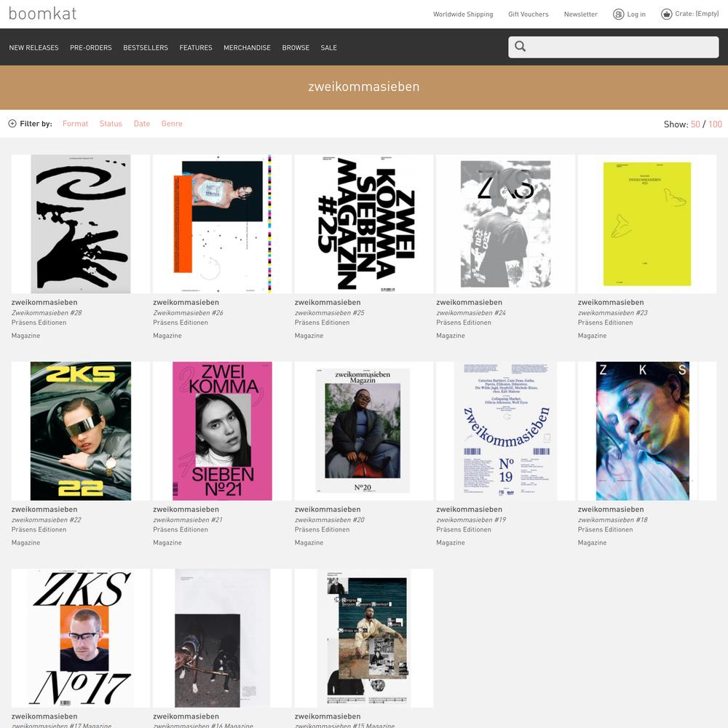Screen dimensions: 728x728
Task: Open zweikommasieben #15 Magazine cover
Action: coord(364,638)
